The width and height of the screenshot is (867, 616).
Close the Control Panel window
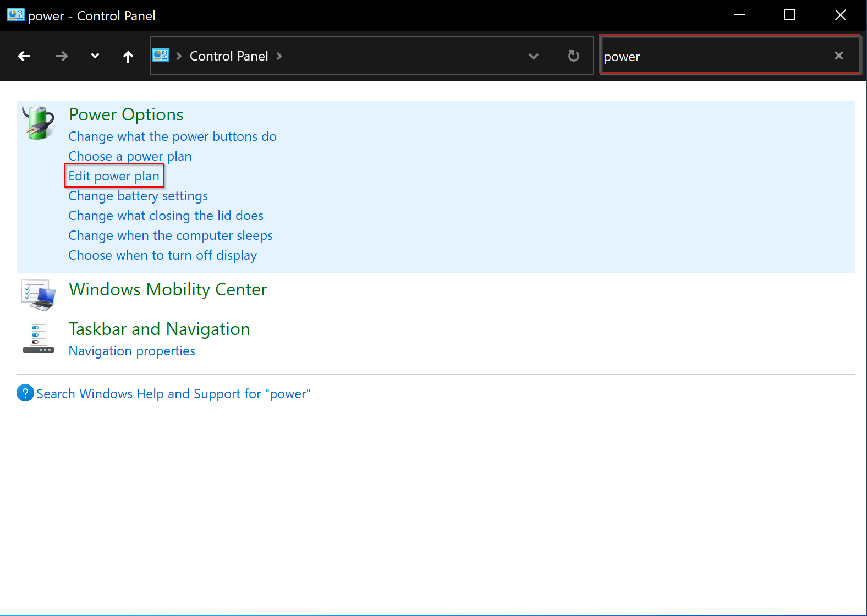pyautogui.click(x=840, y=15)
